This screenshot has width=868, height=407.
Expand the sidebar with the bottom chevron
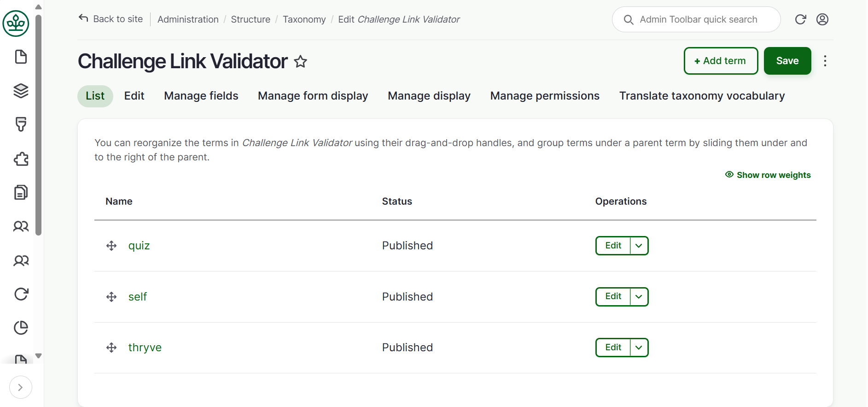(20, 387)
